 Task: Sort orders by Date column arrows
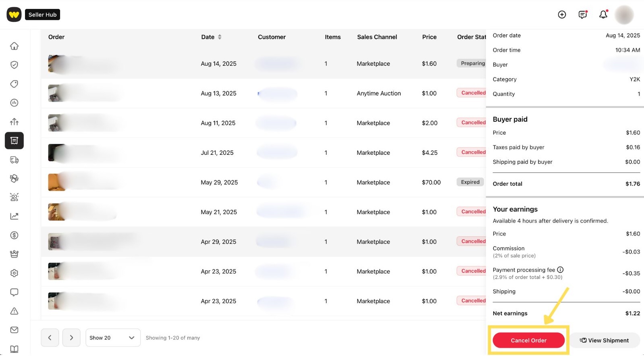(x=220, y=37)
